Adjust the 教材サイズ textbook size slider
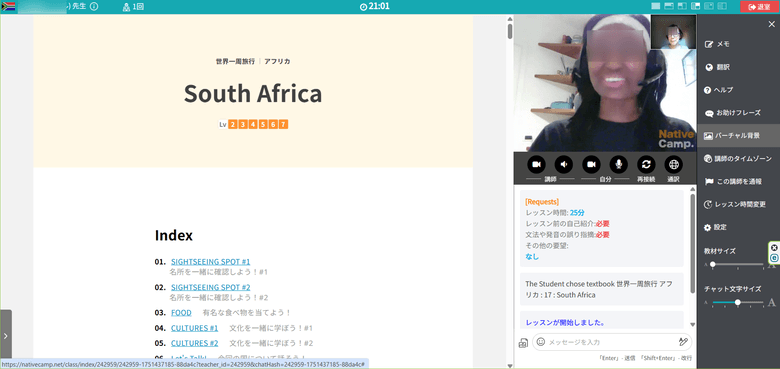 [x=738, y=265]
